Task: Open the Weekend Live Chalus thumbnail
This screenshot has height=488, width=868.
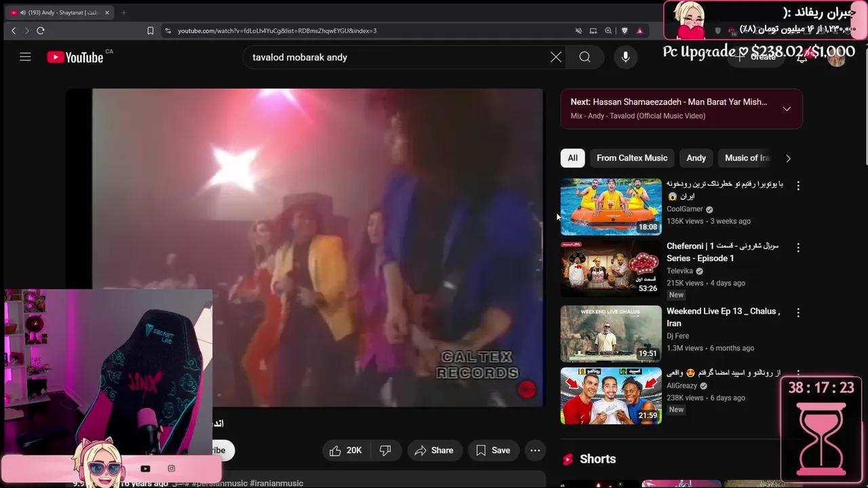Action: 611,334
